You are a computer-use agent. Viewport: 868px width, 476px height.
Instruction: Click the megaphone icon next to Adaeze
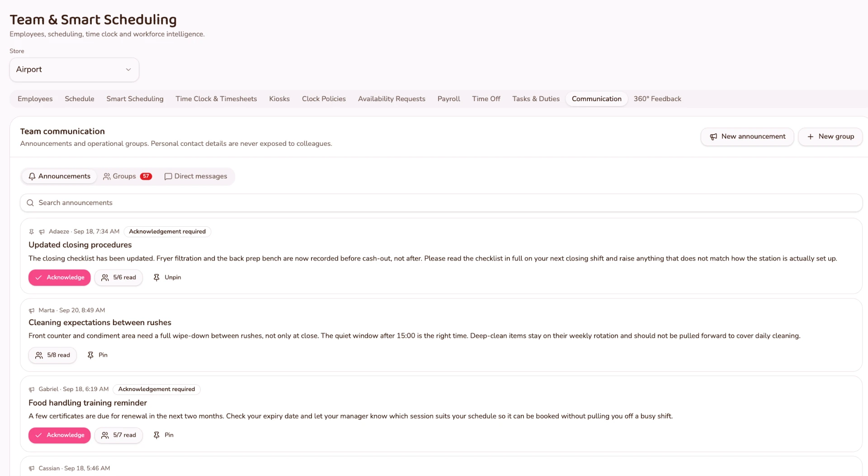point(42,232)
